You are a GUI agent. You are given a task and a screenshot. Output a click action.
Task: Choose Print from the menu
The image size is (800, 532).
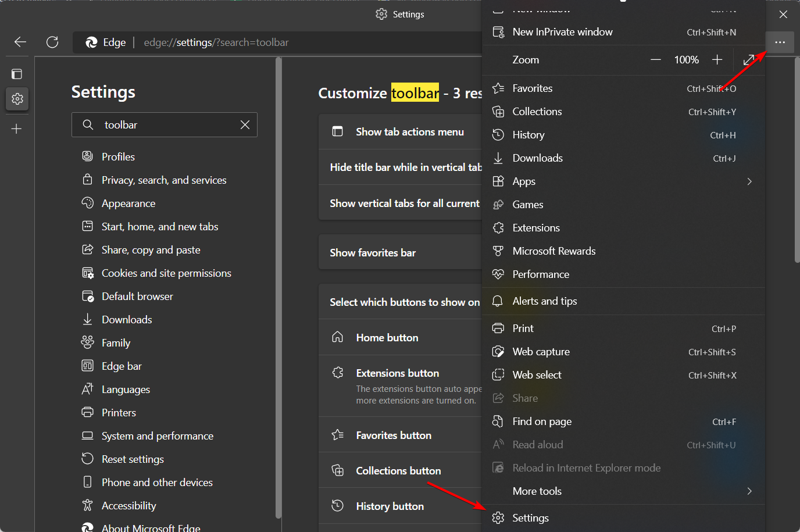[x=623, y=329]
